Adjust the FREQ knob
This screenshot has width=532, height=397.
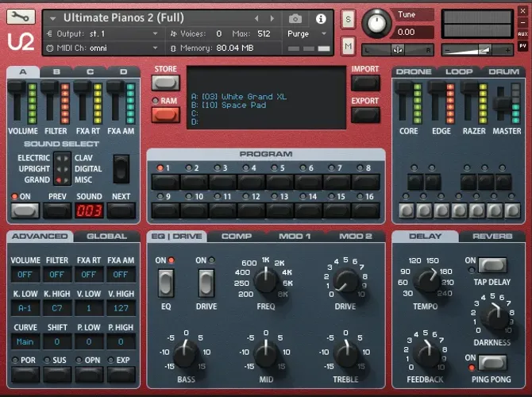(x=266, y=280)
